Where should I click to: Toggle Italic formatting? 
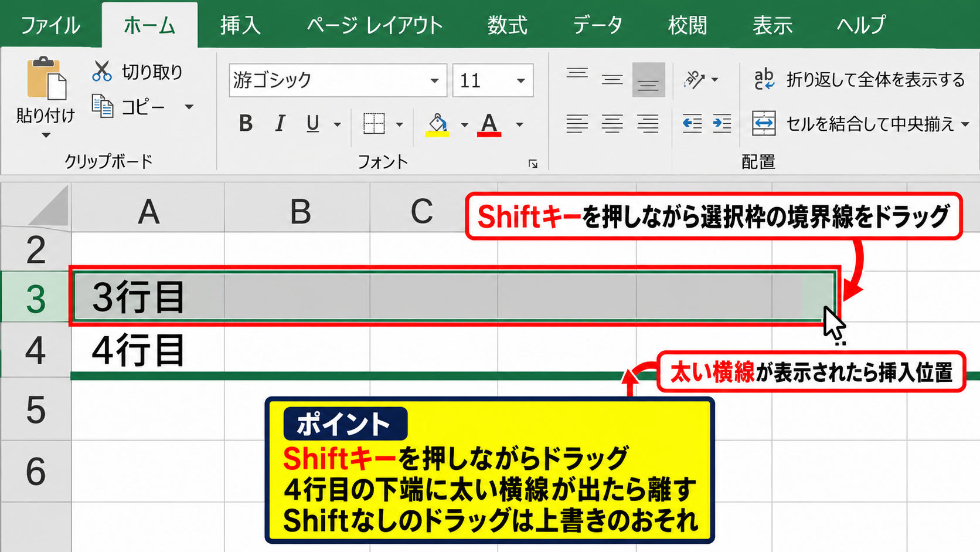280,124
